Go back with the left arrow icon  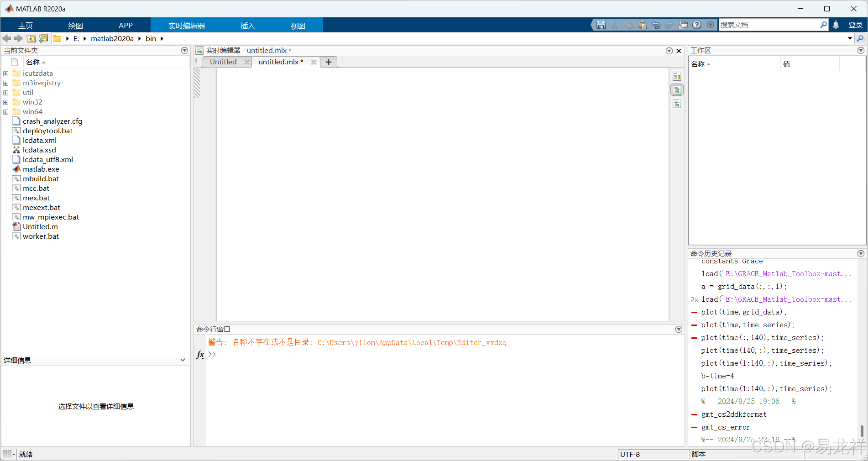coord(6,38)
